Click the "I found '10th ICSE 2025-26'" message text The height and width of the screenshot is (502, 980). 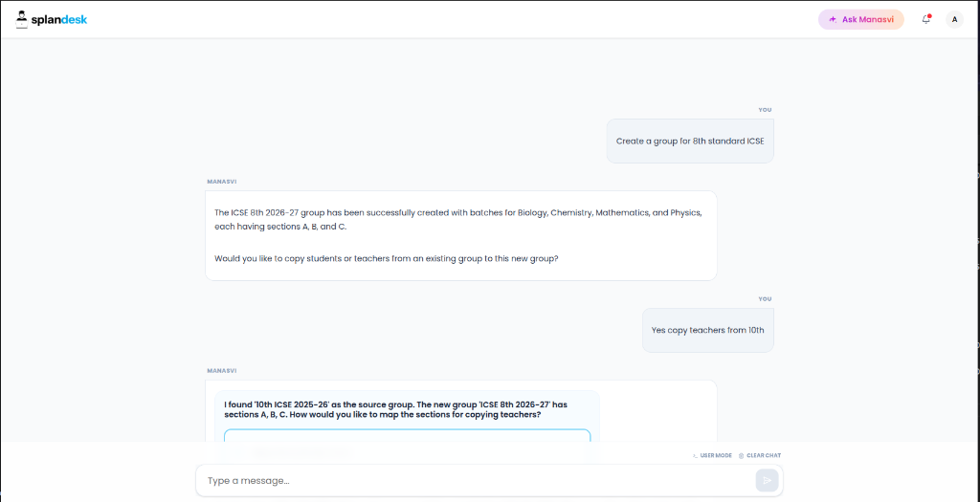395,409
